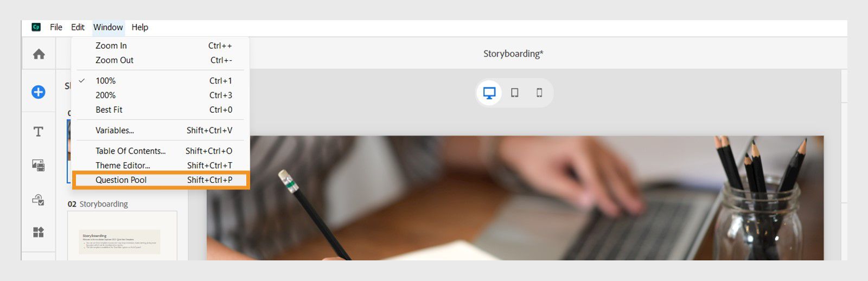Open the Interactions icon in sidebar

click(38, 200)
